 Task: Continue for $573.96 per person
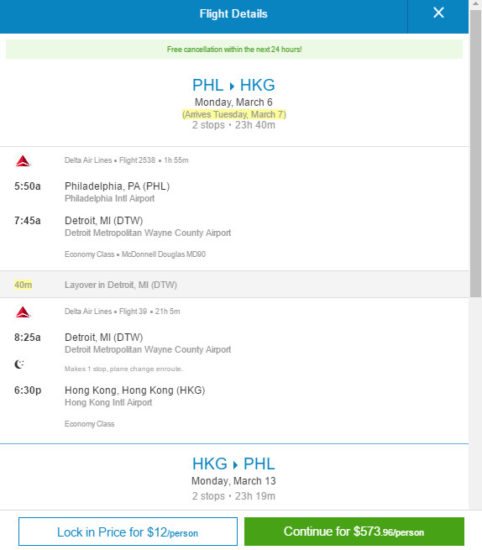coord(354,531)
